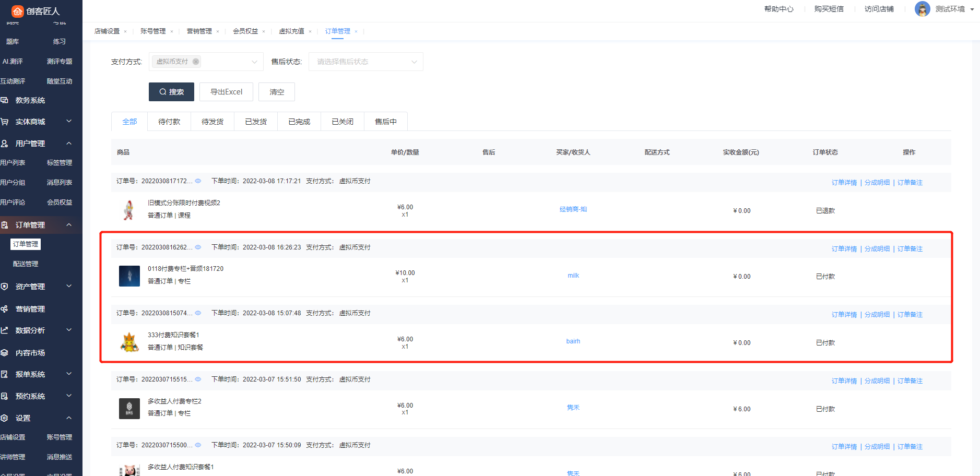Click the 实体商城 shopping cart icon
Image resolution: width=980 pixels, height=476 pixels.
[x=5, y=122]
